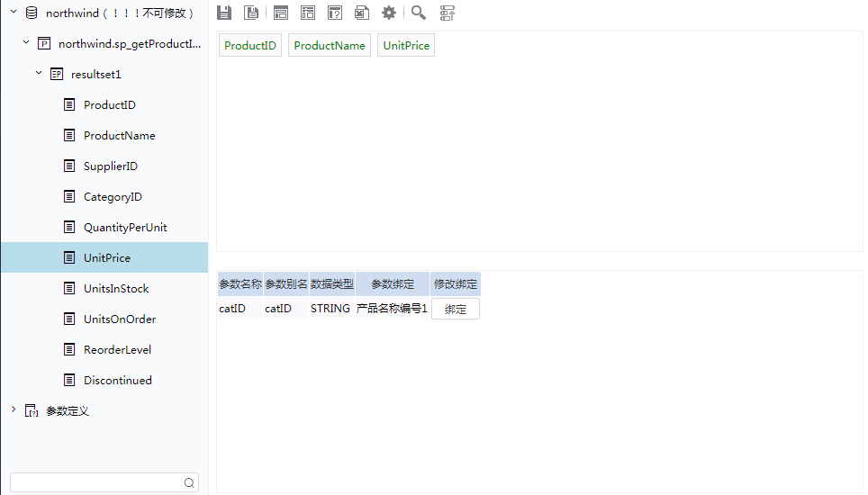Select the resultset1 label
The height and width of the screenshot is (495, 868).
point(95,74)
